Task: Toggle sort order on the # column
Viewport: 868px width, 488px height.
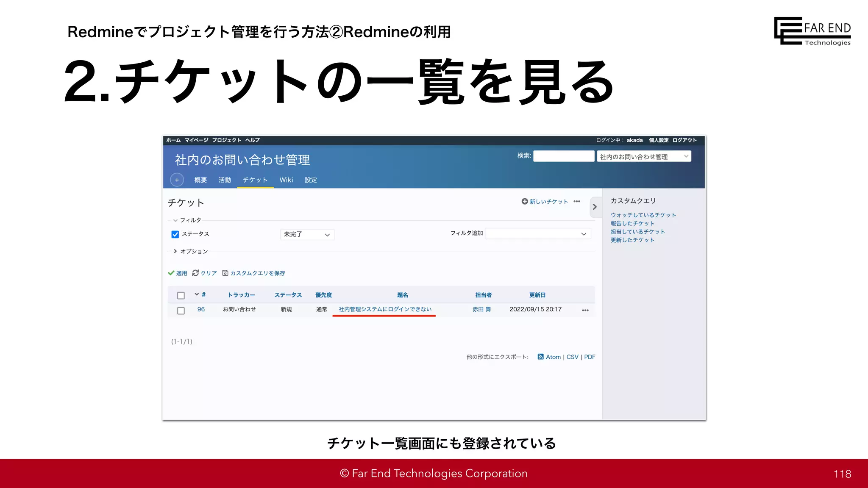Action: click(200, 294)
